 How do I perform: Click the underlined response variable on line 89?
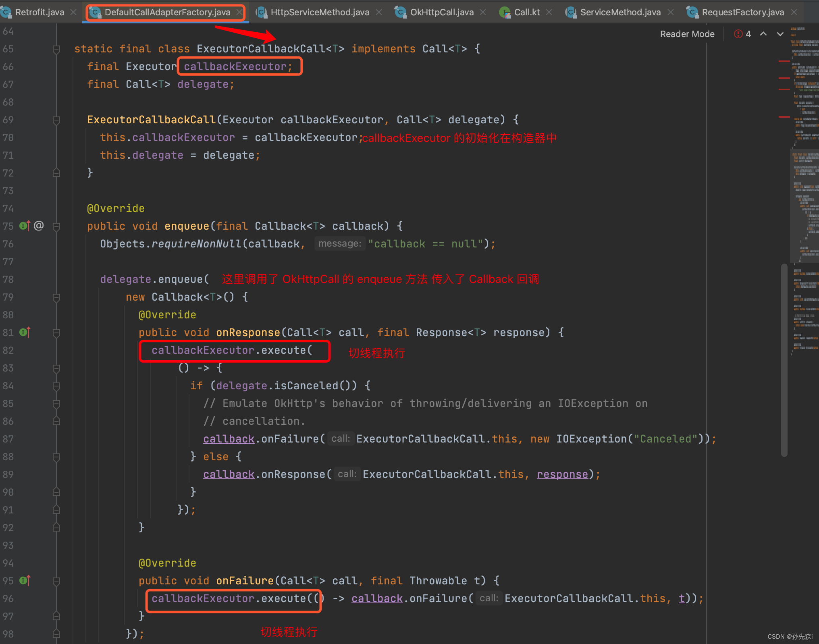(x=562, y=474)
